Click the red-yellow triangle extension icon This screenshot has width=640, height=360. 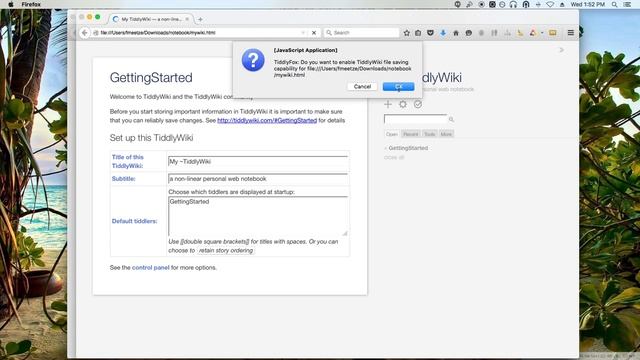[x=533, y=33]
